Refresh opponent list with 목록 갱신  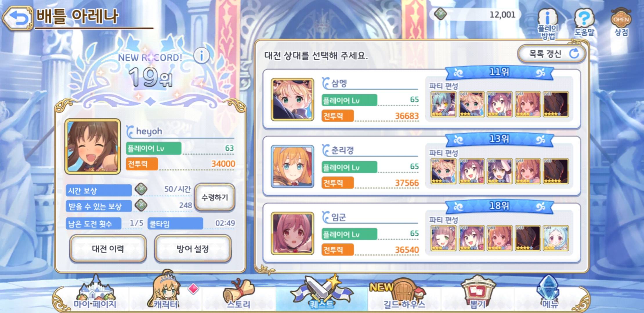pyautogui.click(x=551, y=54)
